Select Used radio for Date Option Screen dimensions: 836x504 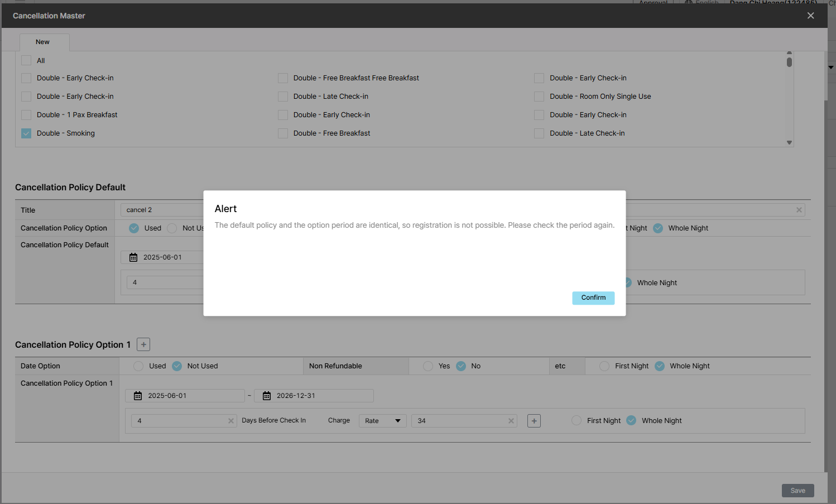(138, 366)
